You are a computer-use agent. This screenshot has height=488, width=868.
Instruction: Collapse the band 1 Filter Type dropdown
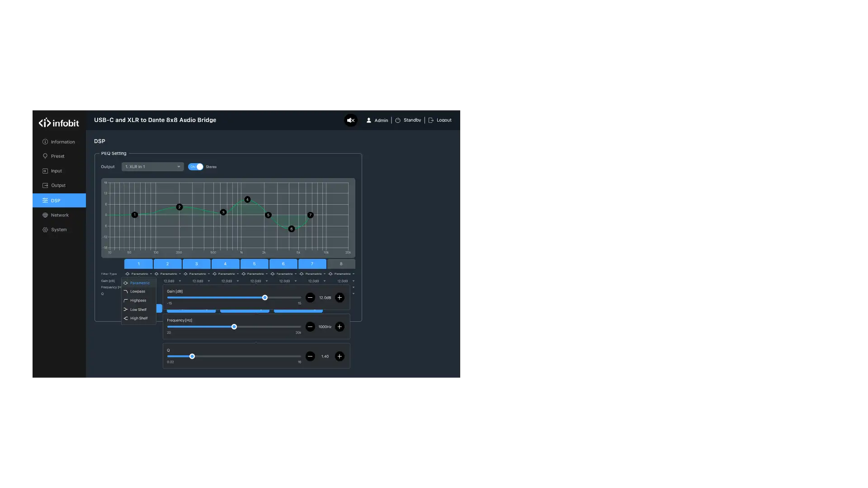coord(138,274)
